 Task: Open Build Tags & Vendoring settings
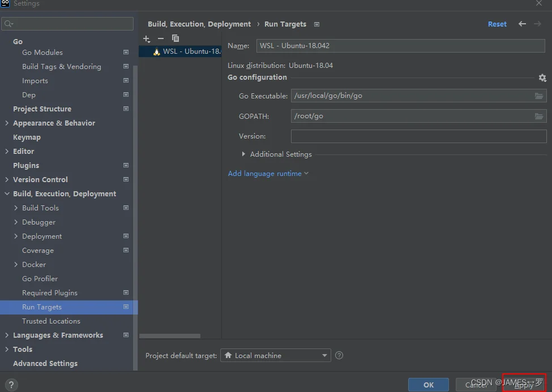click(x=62, y=67)
